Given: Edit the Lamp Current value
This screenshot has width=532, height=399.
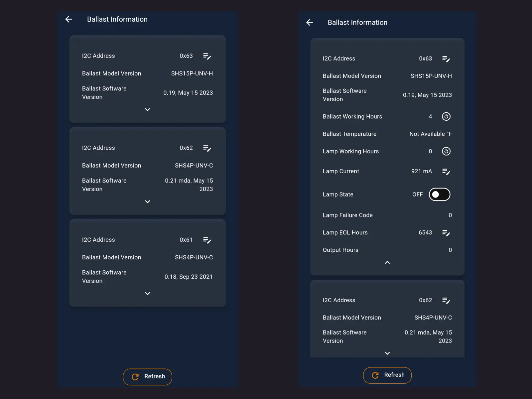Looking at the screenshot, I should pos(446,172).
